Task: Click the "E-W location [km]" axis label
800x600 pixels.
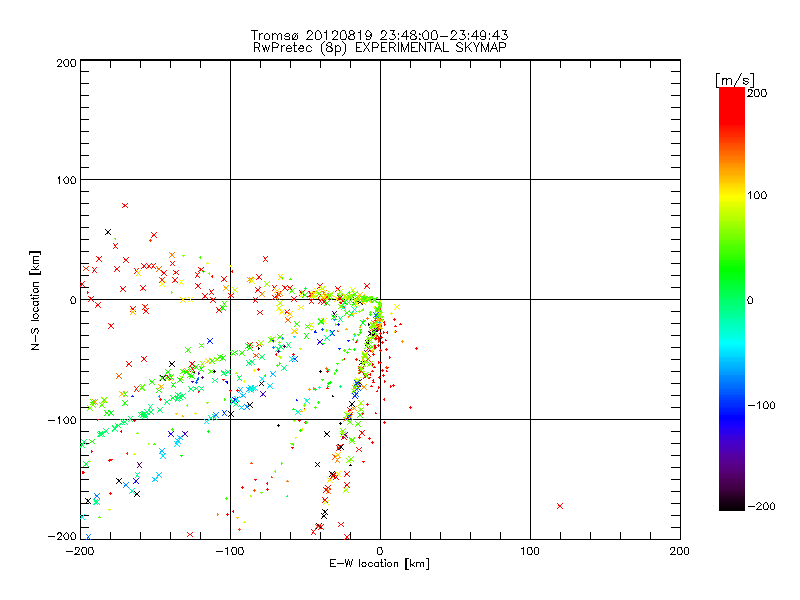Action: (x=379, y=563)
